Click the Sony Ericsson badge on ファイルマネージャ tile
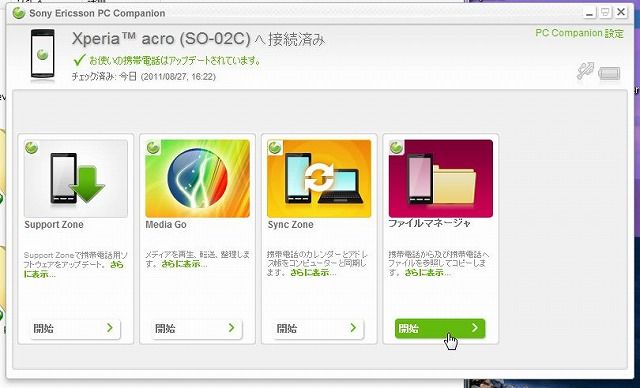Image resolution: width=640 pixels, height=388 pixels. [x=396, y=147]
